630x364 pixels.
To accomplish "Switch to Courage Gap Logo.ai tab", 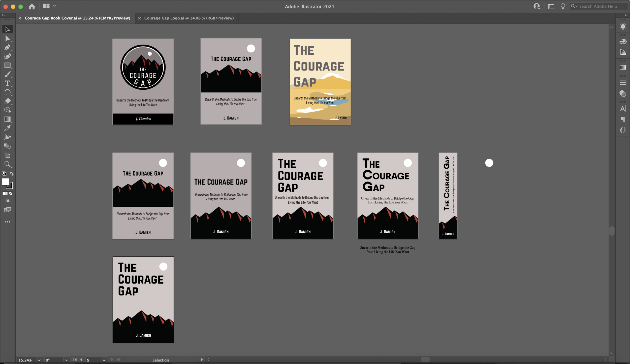I will 189,18.
